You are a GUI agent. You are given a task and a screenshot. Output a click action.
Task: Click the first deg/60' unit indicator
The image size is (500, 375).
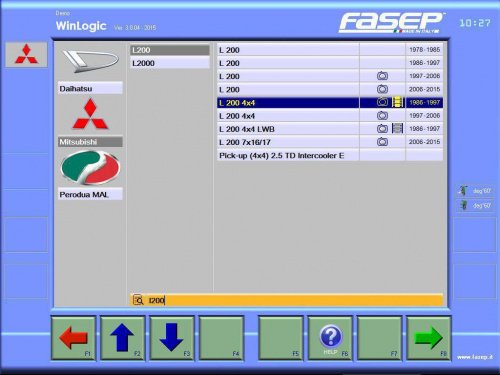tap(475, 191)
